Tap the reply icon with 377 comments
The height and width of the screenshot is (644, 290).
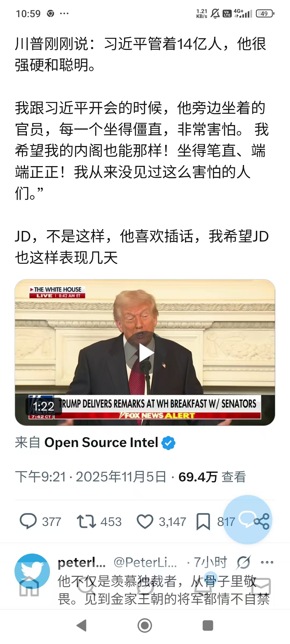point(28,521)
